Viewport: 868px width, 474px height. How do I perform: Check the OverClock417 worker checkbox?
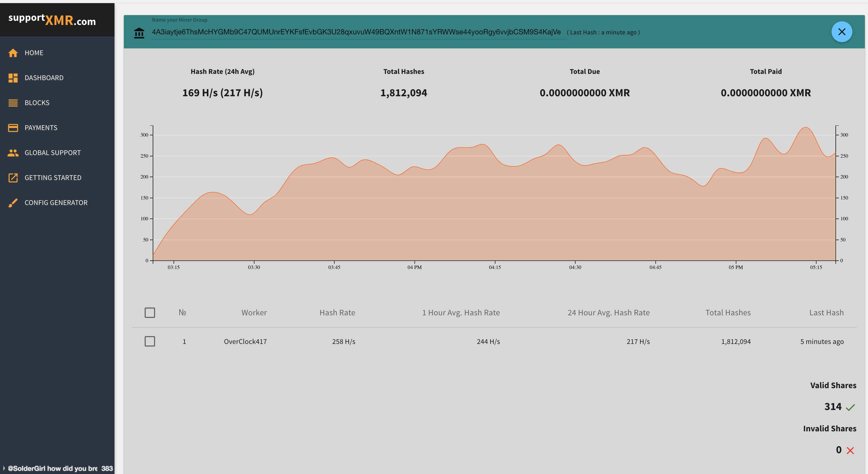pos(150,341)
